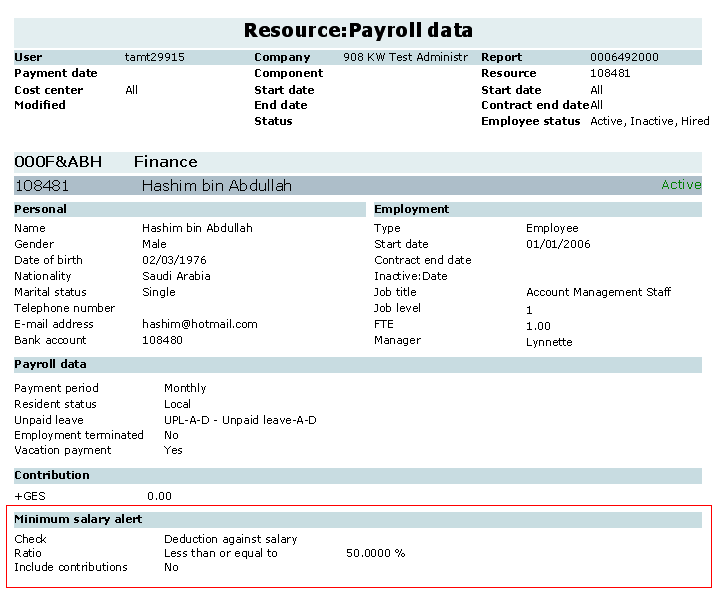722x603 pixels.
Task: Select nationality value "Saudi Arabia"
Action: [176, 276]
